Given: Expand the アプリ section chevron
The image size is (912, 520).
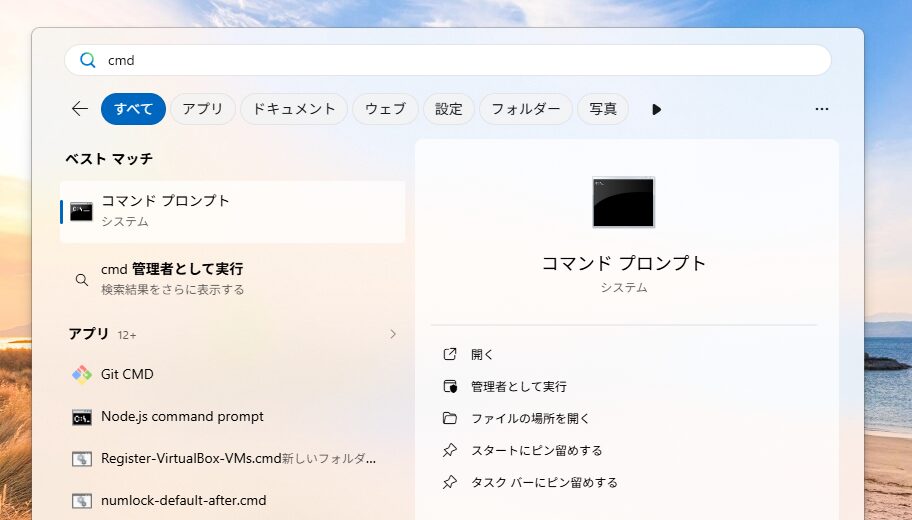Looking at the screenshot, I should pyautogui.click(x=393, y=334).
